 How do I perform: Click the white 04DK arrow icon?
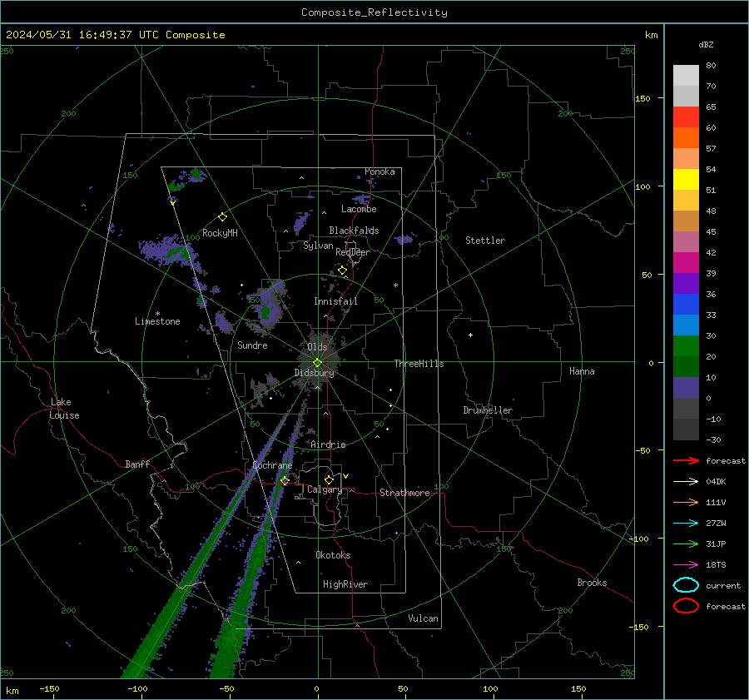point(686,481)
